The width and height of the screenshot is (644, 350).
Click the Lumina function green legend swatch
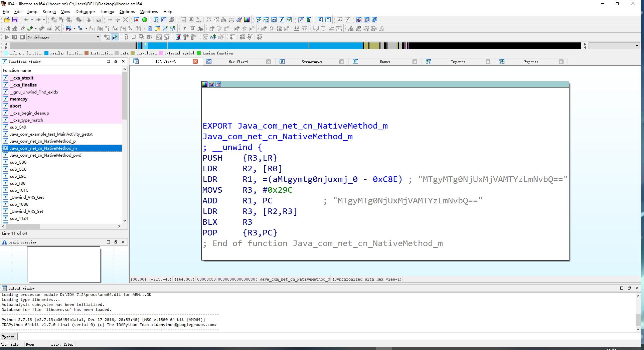point(199,53)
